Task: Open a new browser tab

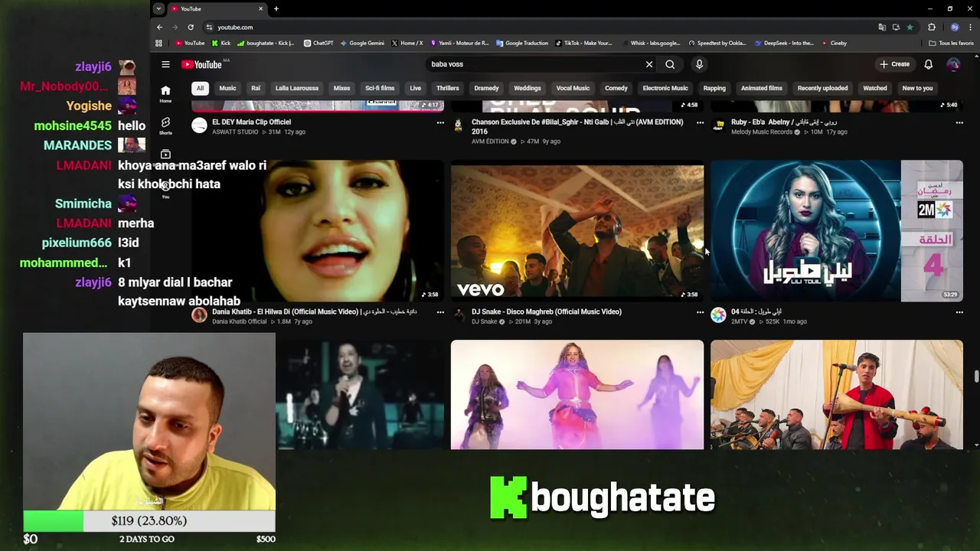Action: coord(276,8)
